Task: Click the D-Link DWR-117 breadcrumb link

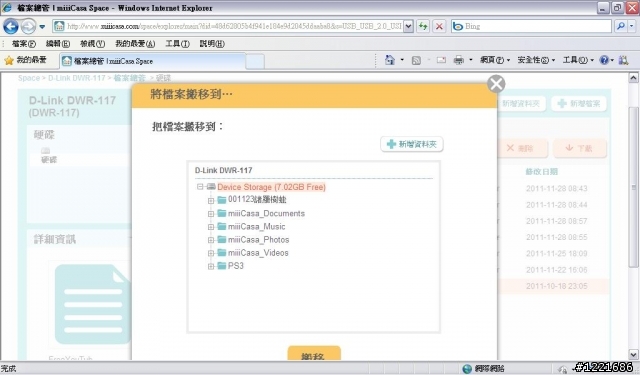Action: coord(76,78)
